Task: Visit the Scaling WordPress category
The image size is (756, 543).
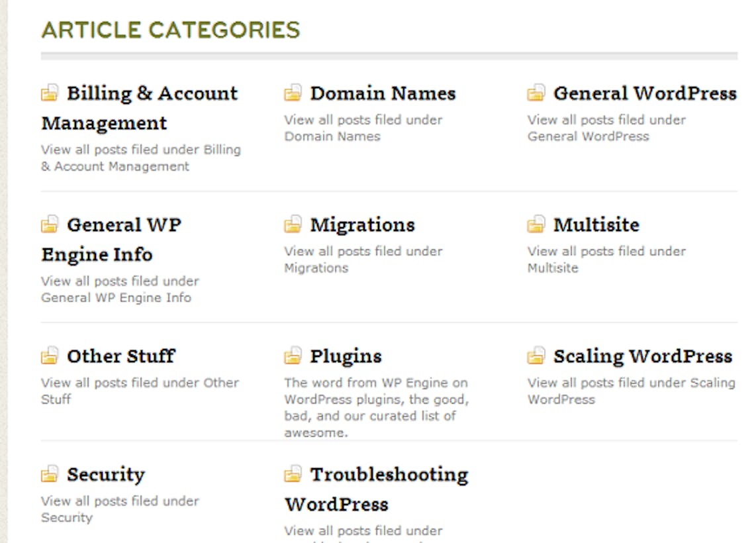Action: click(x=643, y=357)
